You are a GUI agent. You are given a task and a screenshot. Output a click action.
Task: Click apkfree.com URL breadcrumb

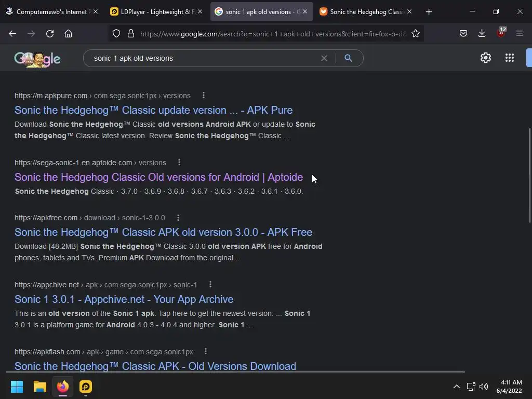tap(46, 218)
